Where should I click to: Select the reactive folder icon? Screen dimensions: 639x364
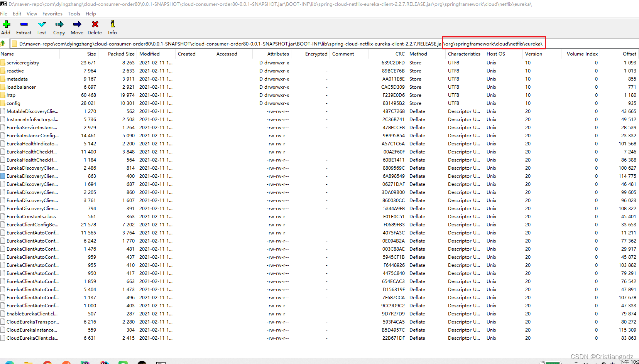coord(3,71)
